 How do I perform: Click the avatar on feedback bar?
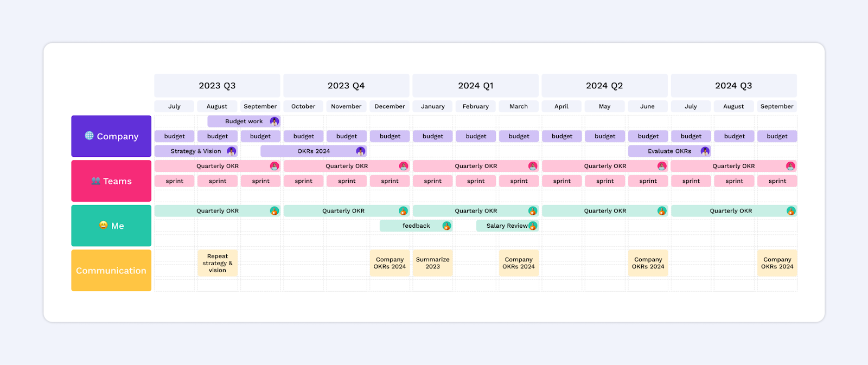446,226
